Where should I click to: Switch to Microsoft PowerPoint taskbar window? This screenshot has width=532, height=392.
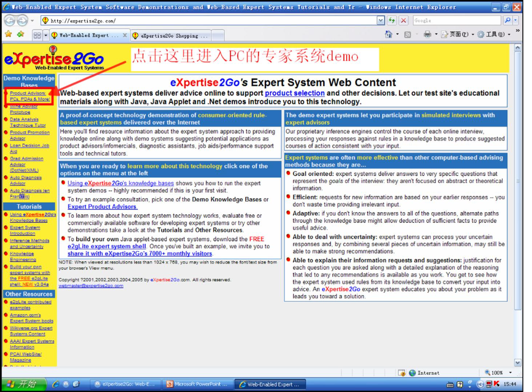click(x=198, y=384)
